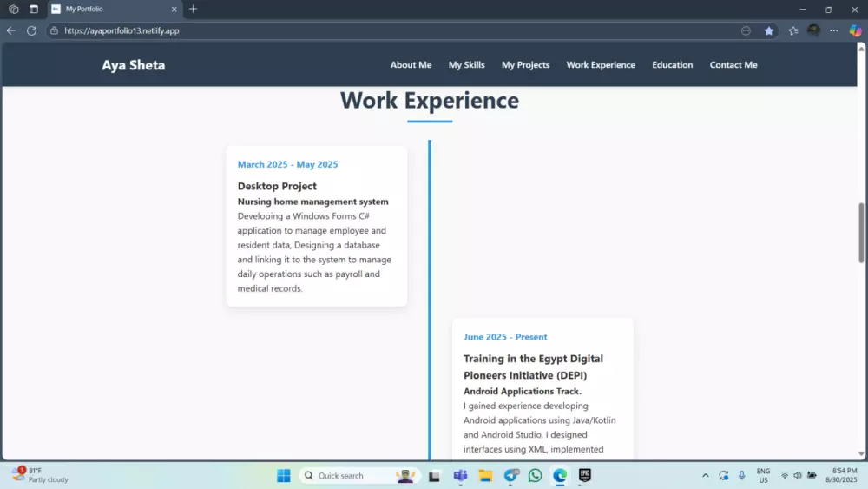Open the Windows Start menu

[x=284, y=476]
